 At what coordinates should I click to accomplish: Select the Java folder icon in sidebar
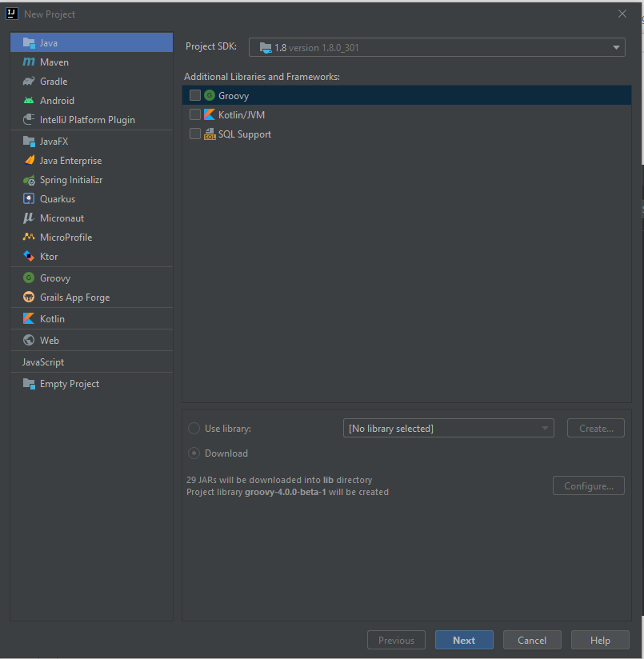pos(29,43)
